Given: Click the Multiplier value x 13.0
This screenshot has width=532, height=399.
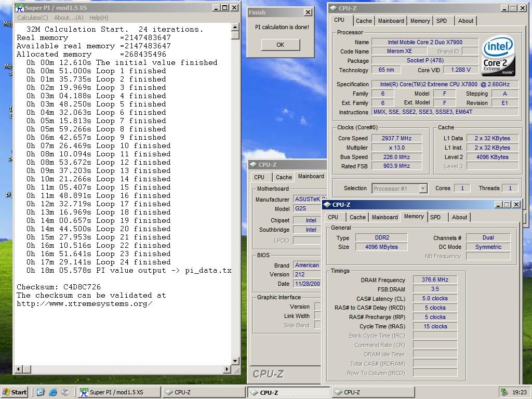Looking at the screenshot, I should click(396, 148).
